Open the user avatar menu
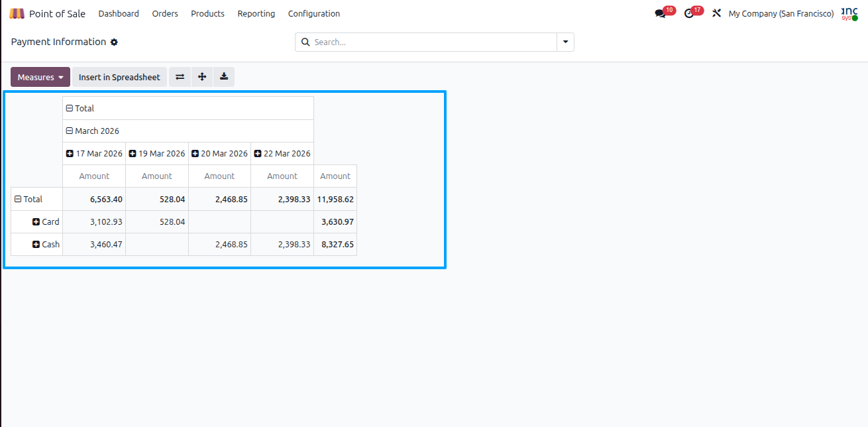 click(x=849, y=13)
